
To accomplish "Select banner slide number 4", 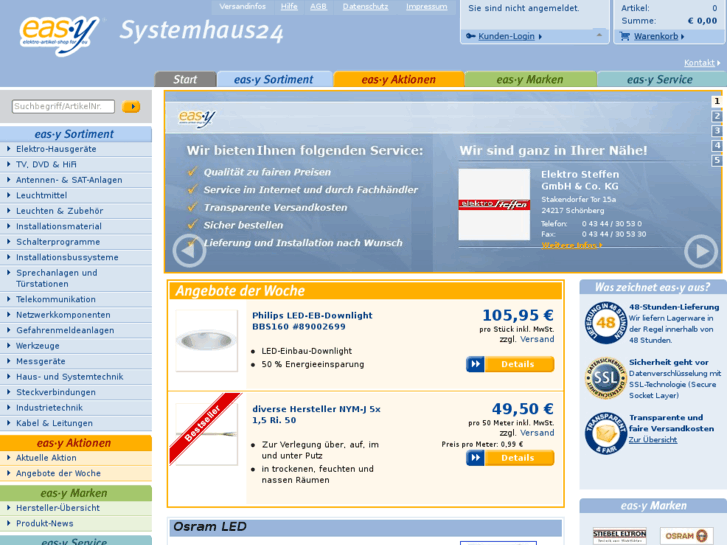I will click(717, 146).
